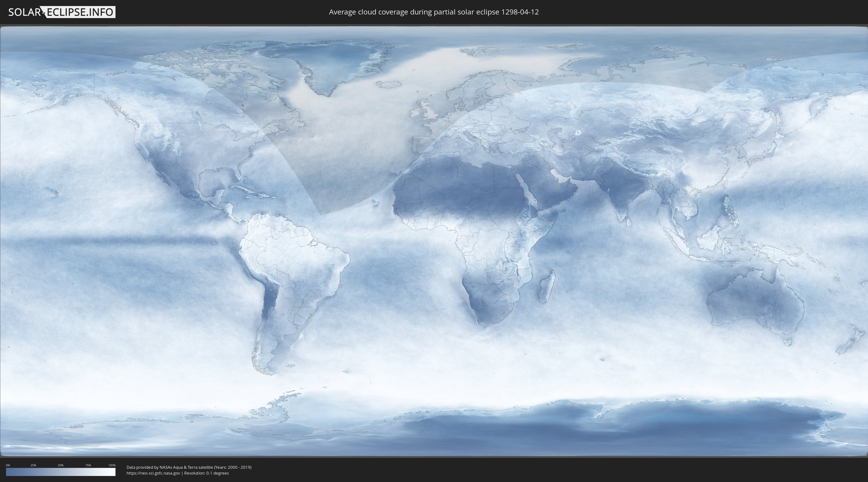Click the neo.sci.gsfc.nasa.gov URL text
Screen dimensions: 868x482
pos(153,473)
